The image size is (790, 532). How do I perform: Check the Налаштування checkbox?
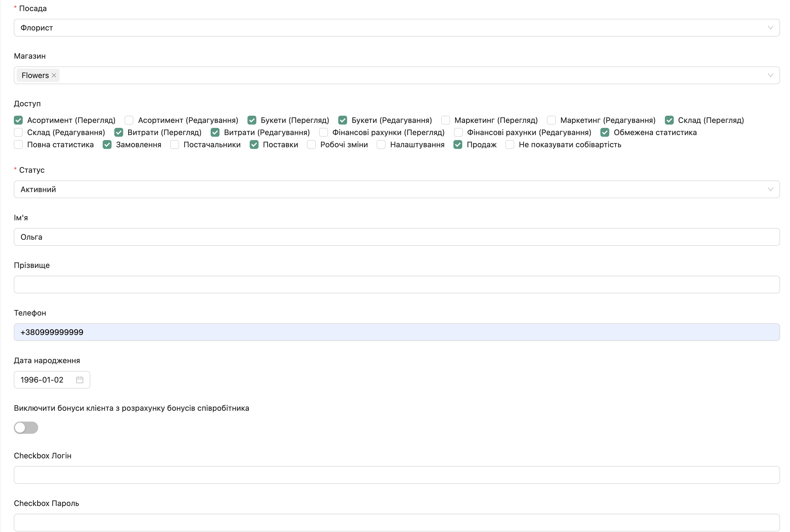click(x=381, y=144)
